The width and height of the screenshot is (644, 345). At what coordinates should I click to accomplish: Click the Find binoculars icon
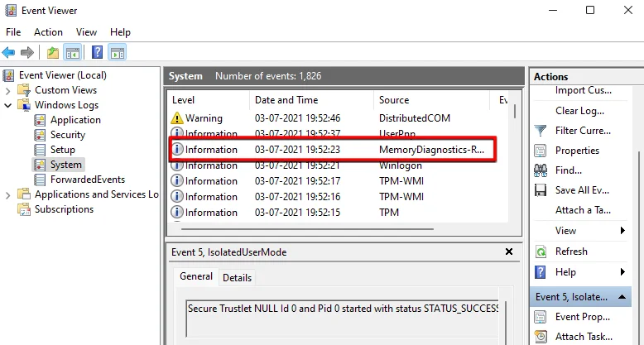[x=541, y=170]
